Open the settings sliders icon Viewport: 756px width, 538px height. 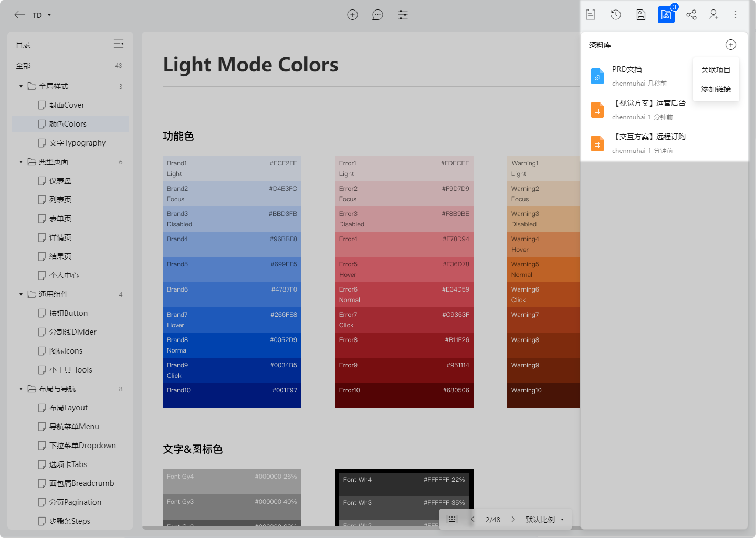pyautogui.click(x=403, y=15)
